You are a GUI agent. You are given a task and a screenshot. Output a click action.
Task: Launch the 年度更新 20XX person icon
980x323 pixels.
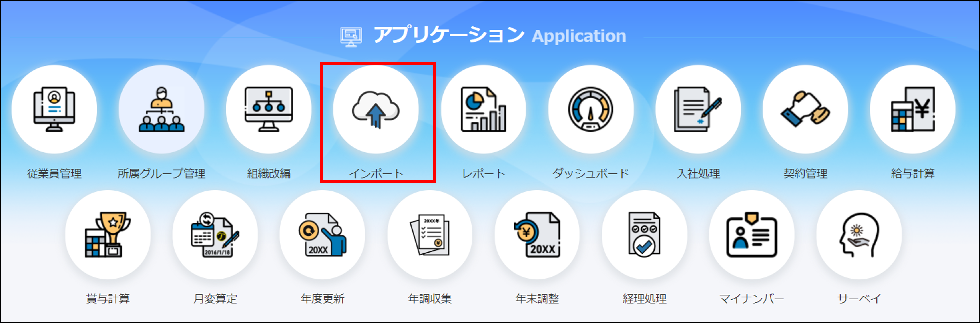point(322,235)
